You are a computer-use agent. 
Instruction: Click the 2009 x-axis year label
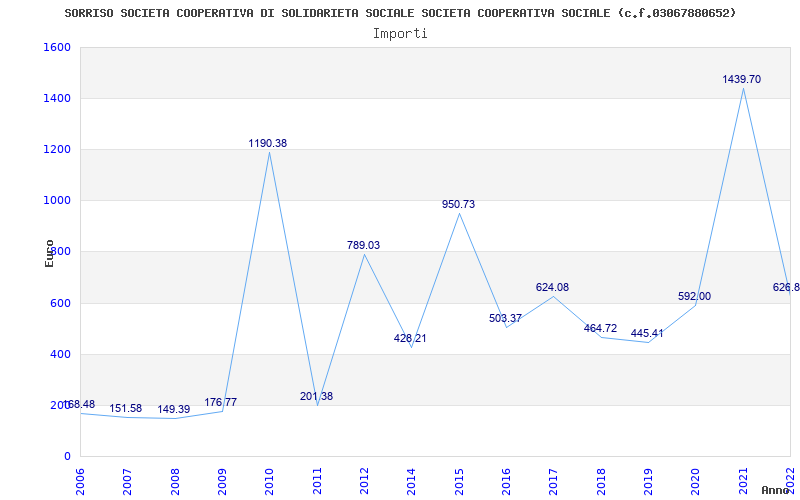coord(222,481)
